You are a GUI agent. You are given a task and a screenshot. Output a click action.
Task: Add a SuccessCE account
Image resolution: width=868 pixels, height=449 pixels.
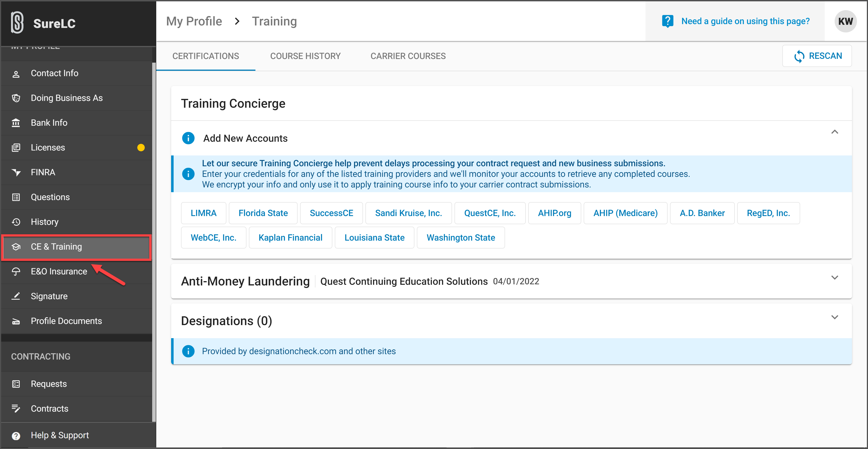pos(331,213)
